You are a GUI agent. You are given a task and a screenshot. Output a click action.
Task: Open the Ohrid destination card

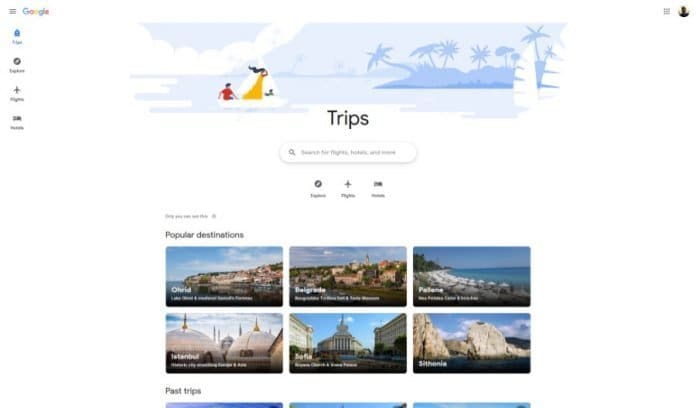224,277
